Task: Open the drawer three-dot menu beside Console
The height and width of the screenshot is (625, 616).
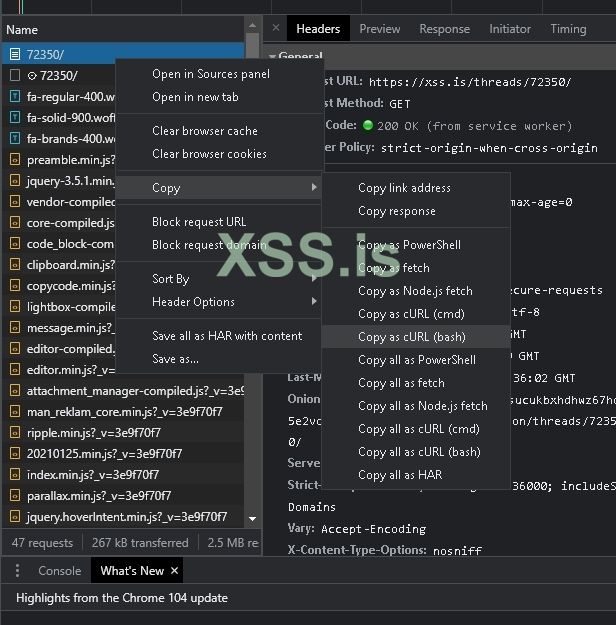Action: tap(17, 570)
